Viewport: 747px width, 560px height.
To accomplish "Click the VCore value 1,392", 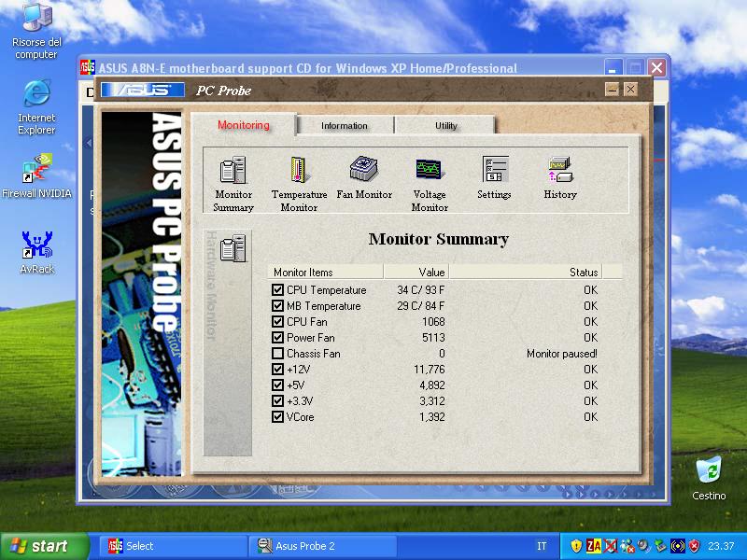I will point(432,416).
